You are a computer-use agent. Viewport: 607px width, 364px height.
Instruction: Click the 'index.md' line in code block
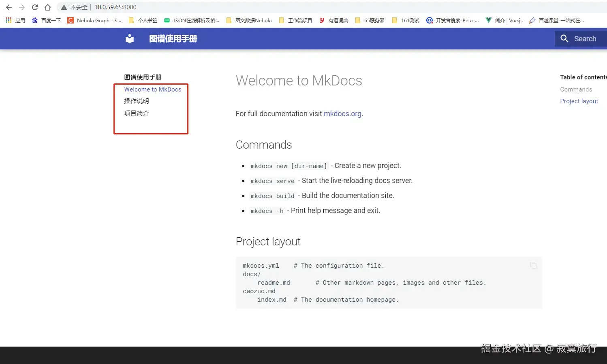point(328,300)
